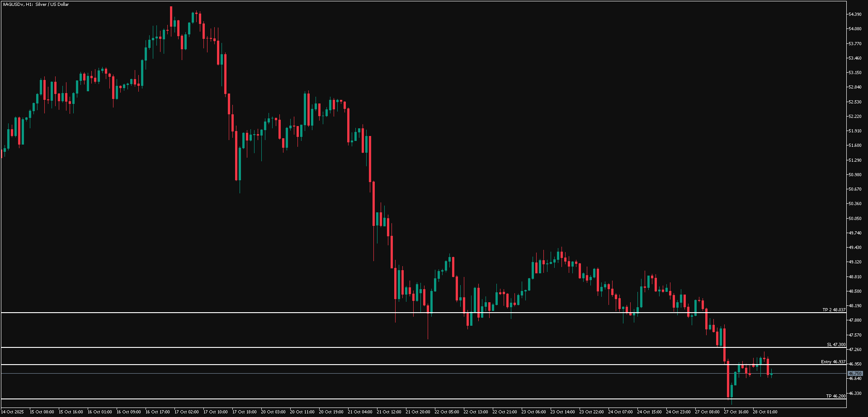Viewport: 868px width, 417px height.
Task: Click the 28 Oct 01:00 time label
Action: click(765, 412)
